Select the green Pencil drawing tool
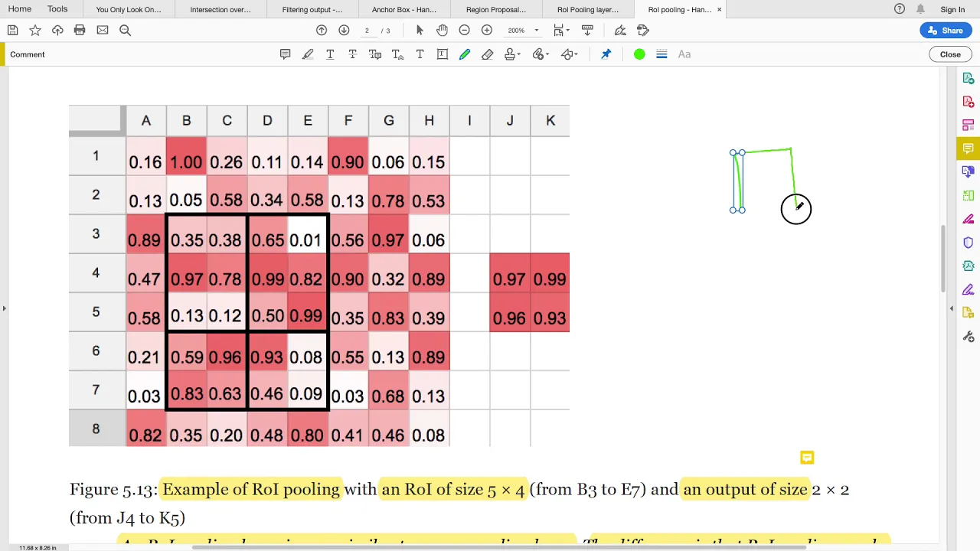This screenshot has height=551, width=980. (x=465, y=54)
